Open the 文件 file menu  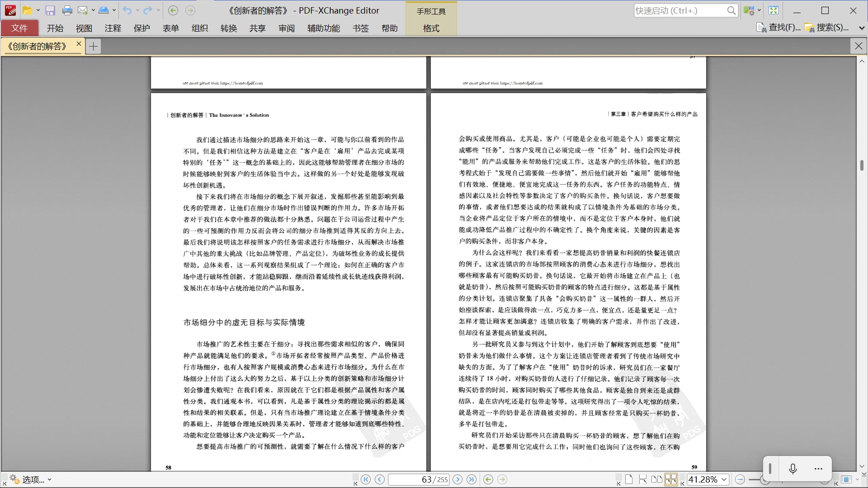point(19,28)
